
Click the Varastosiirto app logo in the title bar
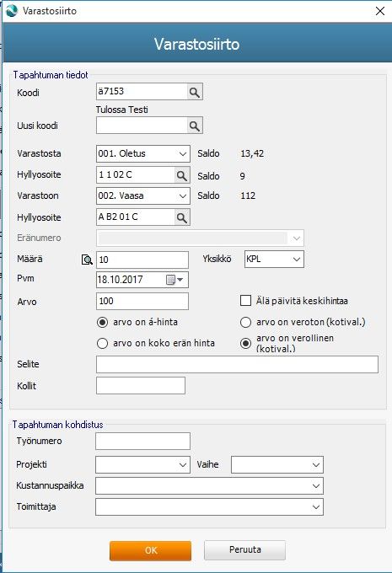coord(12,11)
